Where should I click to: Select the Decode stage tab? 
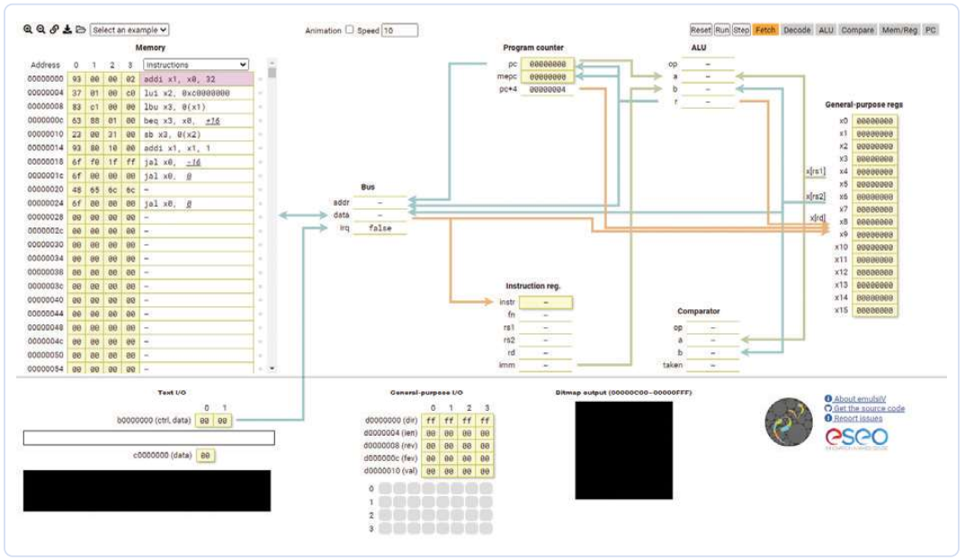pyautogui.click(x=797, y=30)
